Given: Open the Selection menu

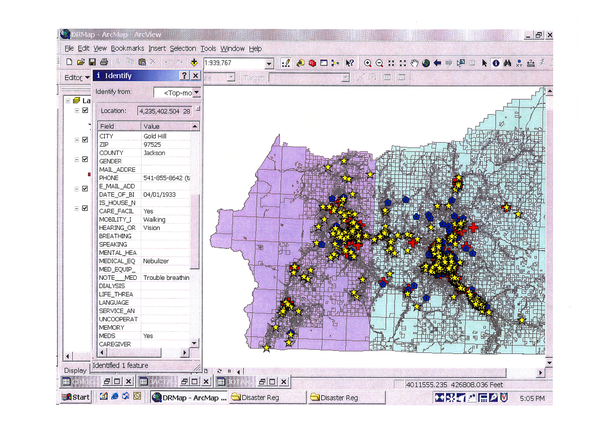Looking at the screenshot, I should point(183,49).
